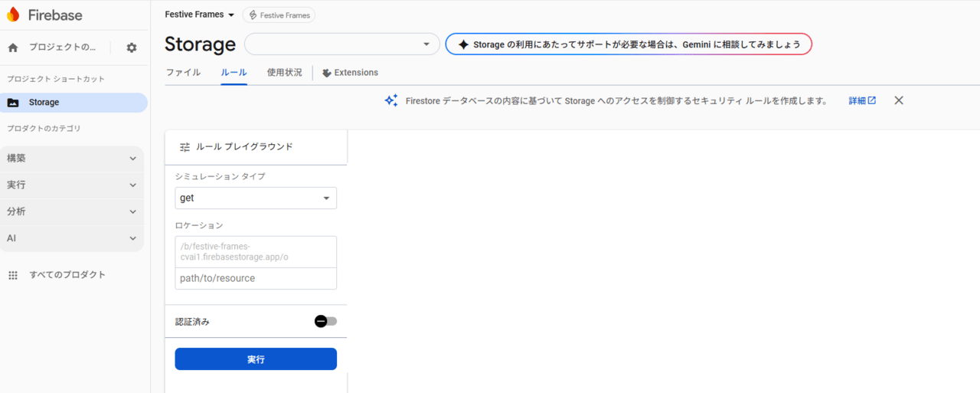Click the blue 実行 run button
The image size is (980, 393).
click(x=256, y=359)
